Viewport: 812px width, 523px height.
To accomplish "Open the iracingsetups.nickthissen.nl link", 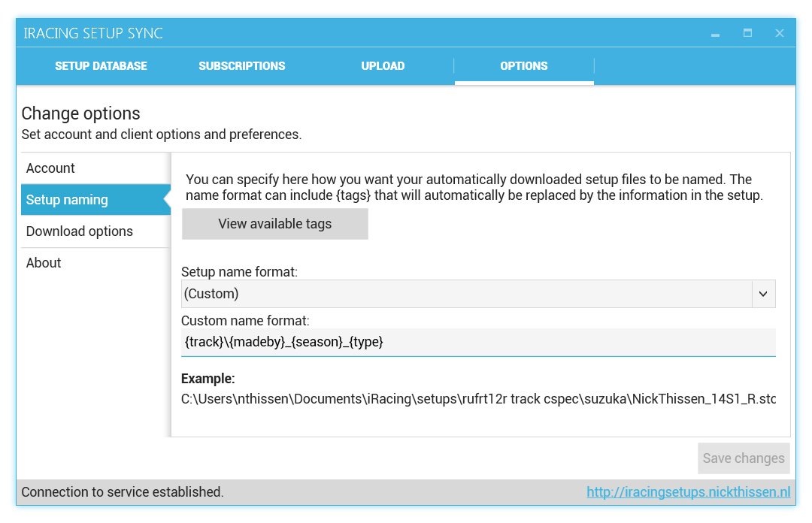I will click(x=688, y=492).
